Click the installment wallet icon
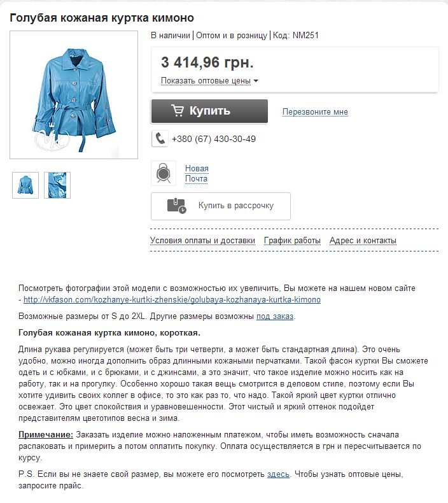The height and width of the screenshot is (503, 448). point(176,206)
